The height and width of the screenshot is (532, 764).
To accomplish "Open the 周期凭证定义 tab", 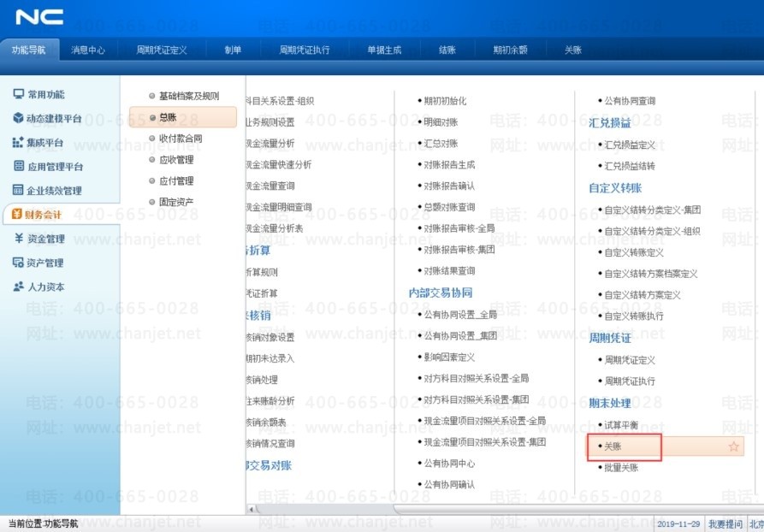I will coord(162,50).
